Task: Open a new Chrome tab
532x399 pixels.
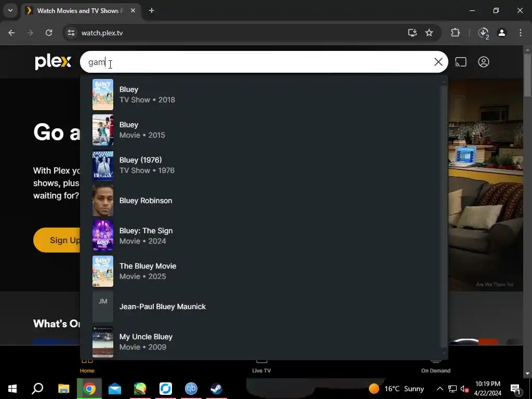Action: 152,10
